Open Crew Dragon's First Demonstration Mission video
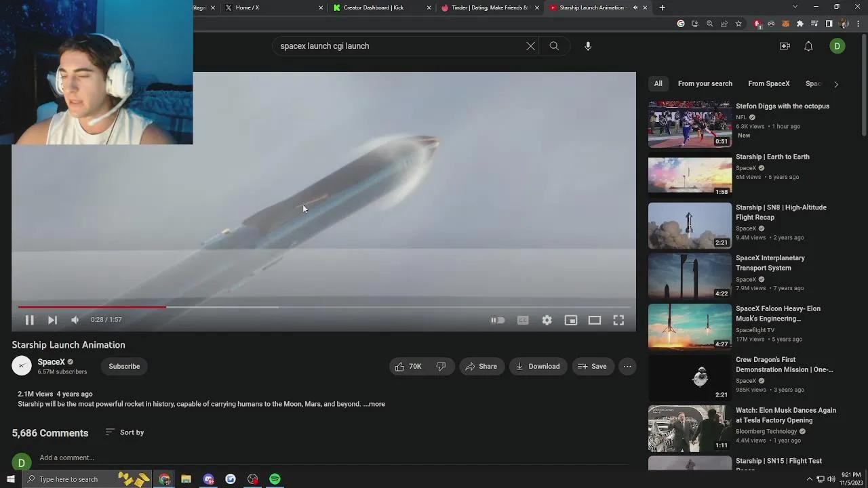The image size is (868, 488). (784, 365)
